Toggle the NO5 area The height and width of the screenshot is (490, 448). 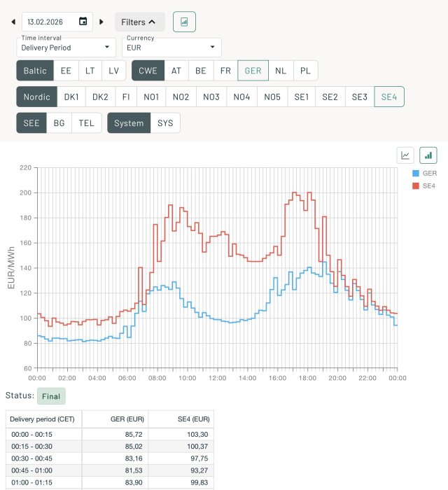(x=272, y=97)
